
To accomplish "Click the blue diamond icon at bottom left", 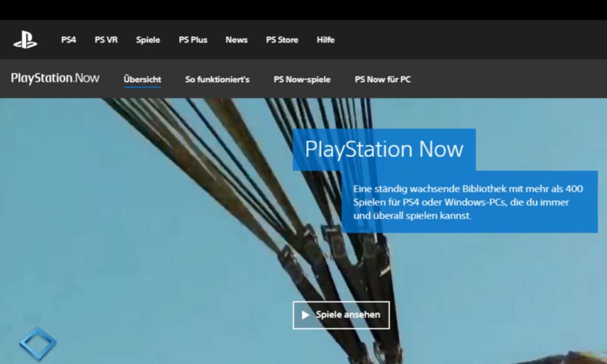I will point(38,344).
